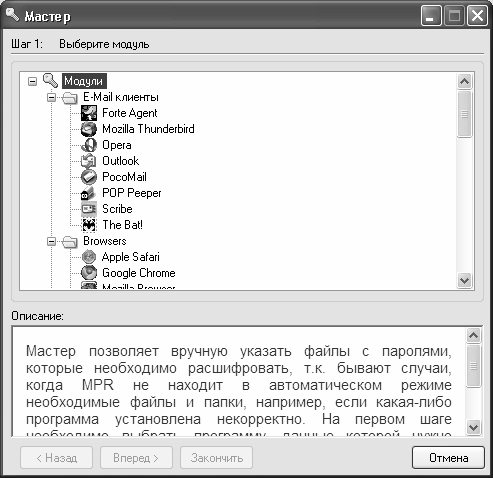Collapse the Модули root node
Viewport: 493px width, 478px height.
[x=32, y=81]
